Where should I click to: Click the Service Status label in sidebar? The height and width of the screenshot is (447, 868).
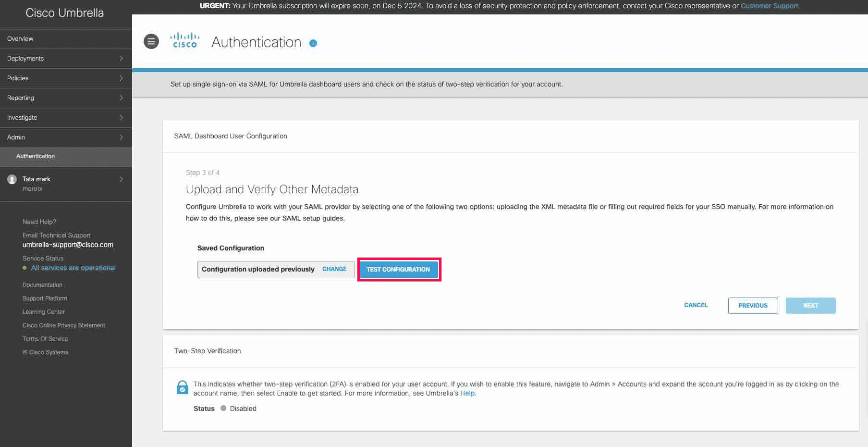tap(43, 258)
